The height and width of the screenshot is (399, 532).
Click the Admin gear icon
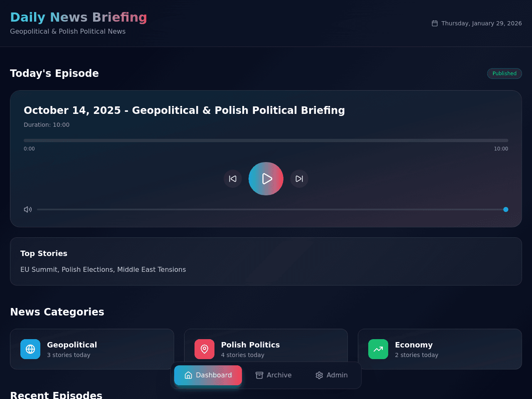pyautogui.click(x=319, y=375)
